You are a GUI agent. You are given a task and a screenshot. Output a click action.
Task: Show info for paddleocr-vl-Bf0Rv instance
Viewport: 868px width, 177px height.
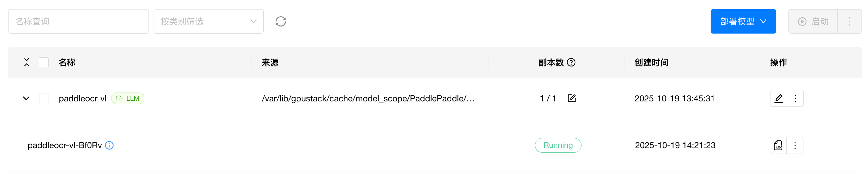click(x=109, y=145)
